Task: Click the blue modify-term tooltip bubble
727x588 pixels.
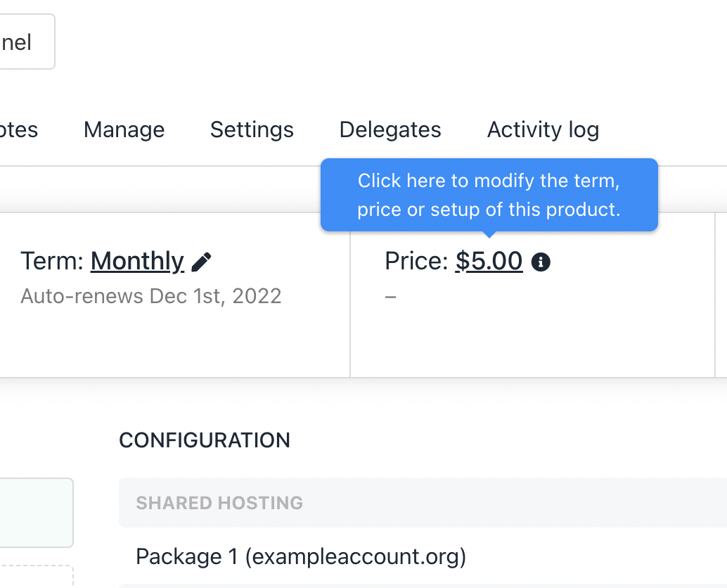Action: pos(489,195)
